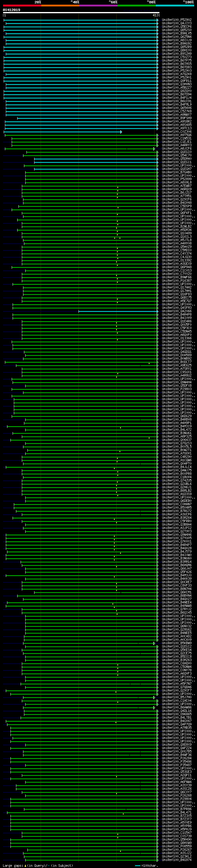Select label UniRef100_A7EWB7

177,186
